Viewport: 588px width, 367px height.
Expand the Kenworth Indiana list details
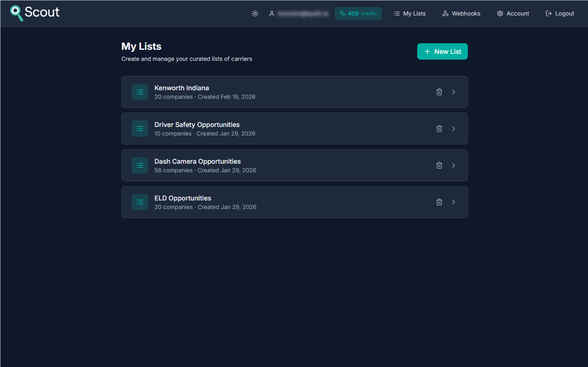click(x=453, y=92)
